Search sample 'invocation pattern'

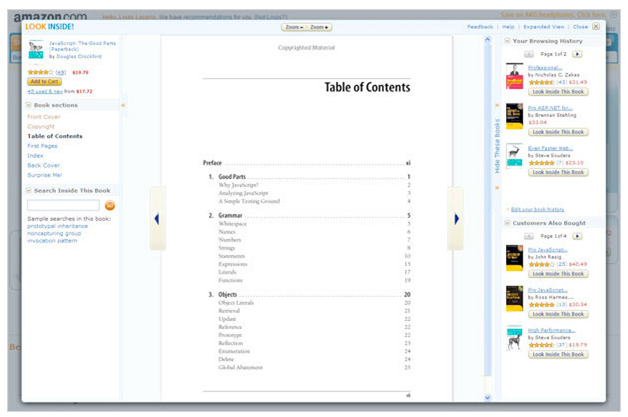[52, 240]
